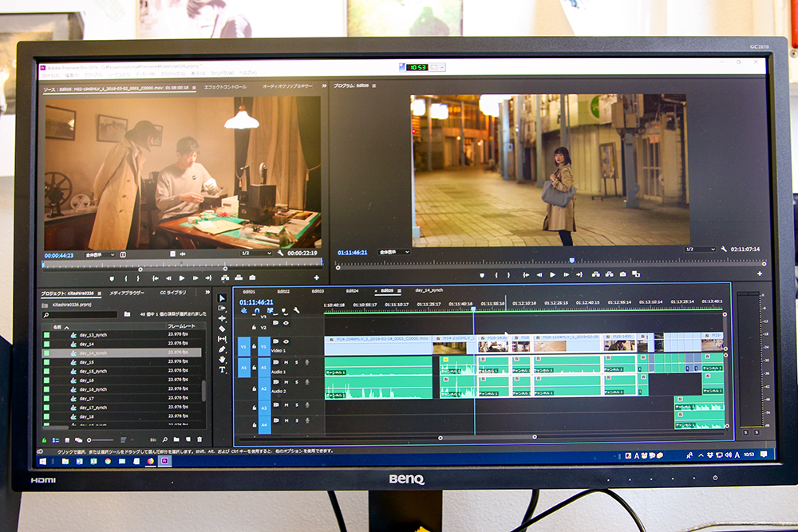Select the Razor tool

coord(222,329)
